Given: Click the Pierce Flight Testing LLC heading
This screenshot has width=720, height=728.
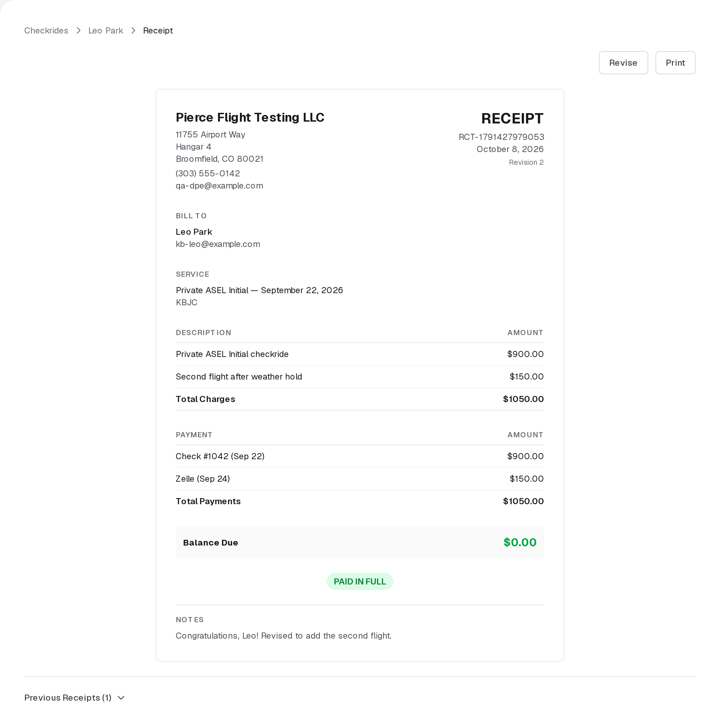Looking at the screenshot, I should click(x=250, y=118).
